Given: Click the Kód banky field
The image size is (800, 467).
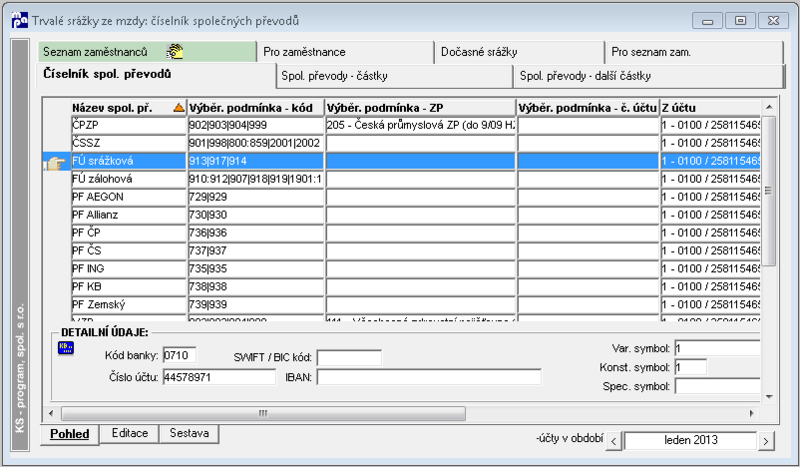Looking at the screenshot, I should 180,355.
